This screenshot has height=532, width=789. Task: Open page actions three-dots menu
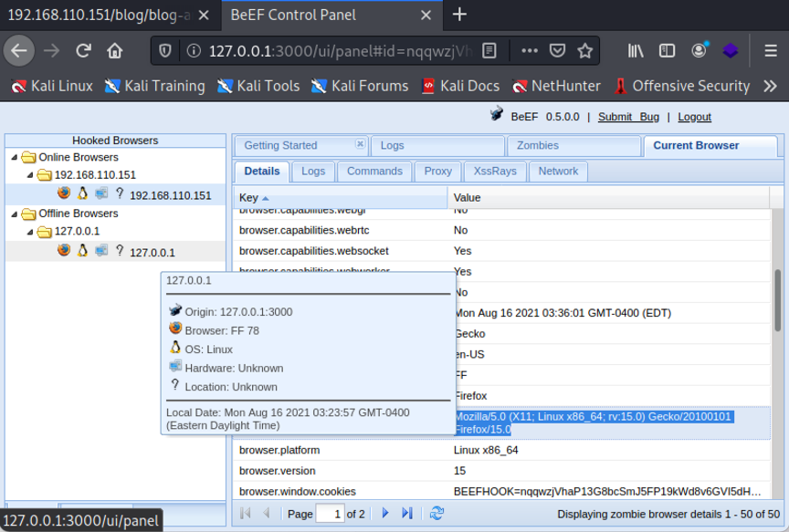(x=530, y=51)
